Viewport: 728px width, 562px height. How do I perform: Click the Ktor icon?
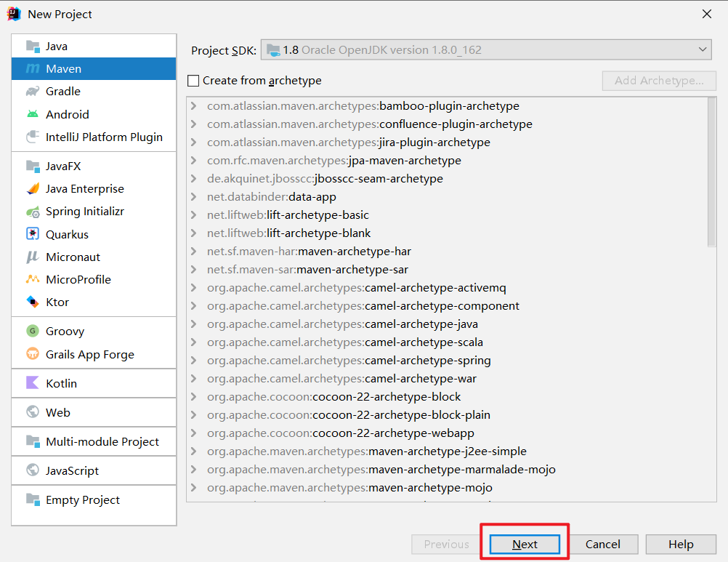coord(33,302)
